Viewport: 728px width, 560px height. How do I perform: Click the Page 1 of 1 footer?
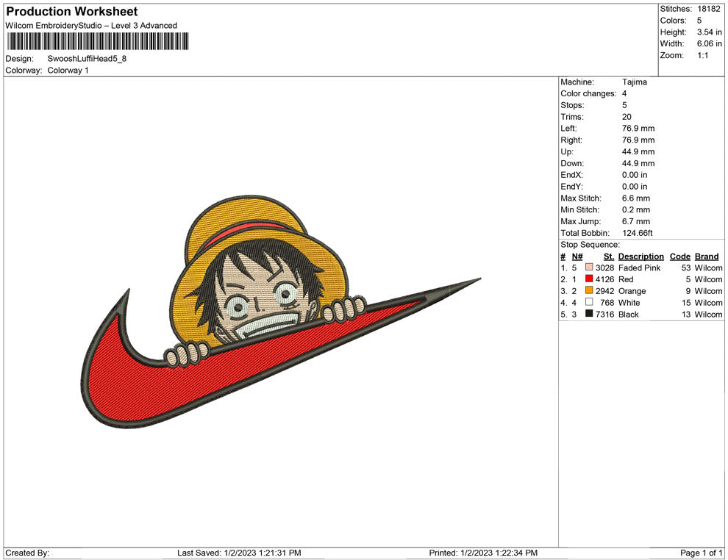click(702, 553)
